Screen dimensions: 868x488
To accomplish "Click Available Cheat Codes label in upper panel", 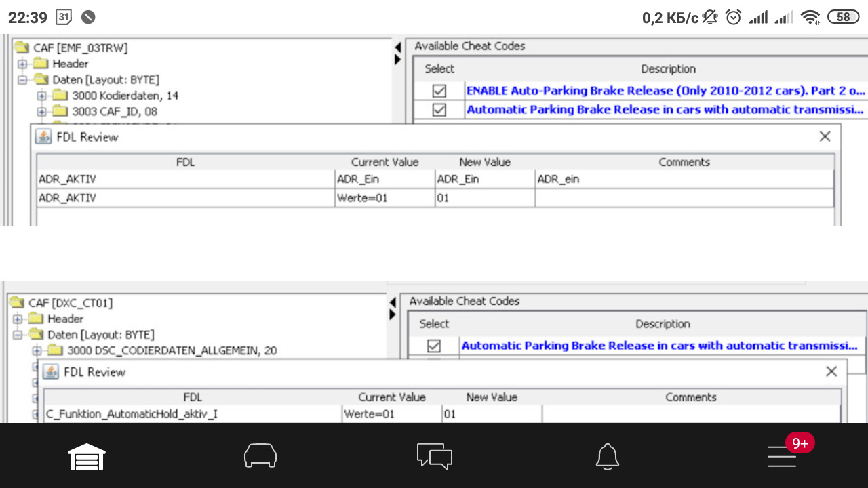I will coord(470,46).
